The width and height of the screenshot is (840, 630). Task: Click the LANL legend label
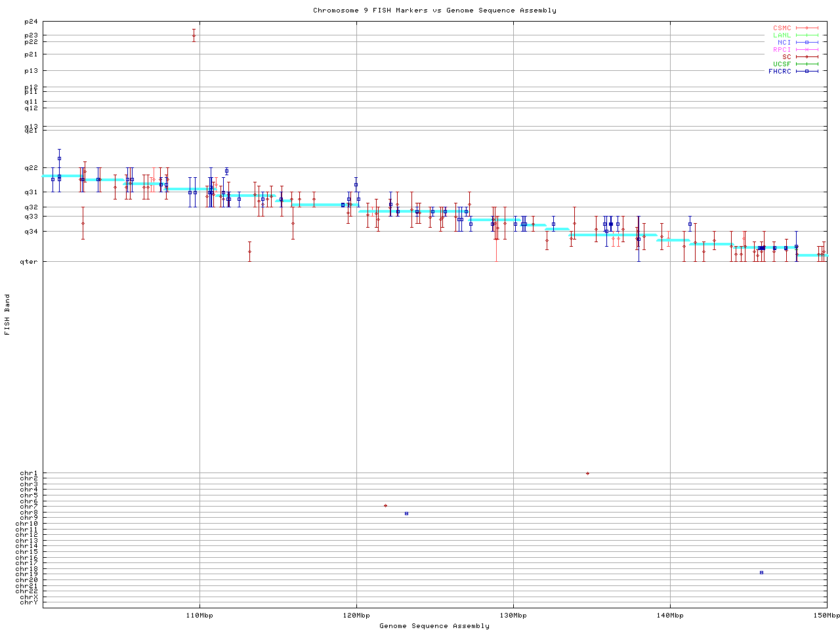coord(782,35)
